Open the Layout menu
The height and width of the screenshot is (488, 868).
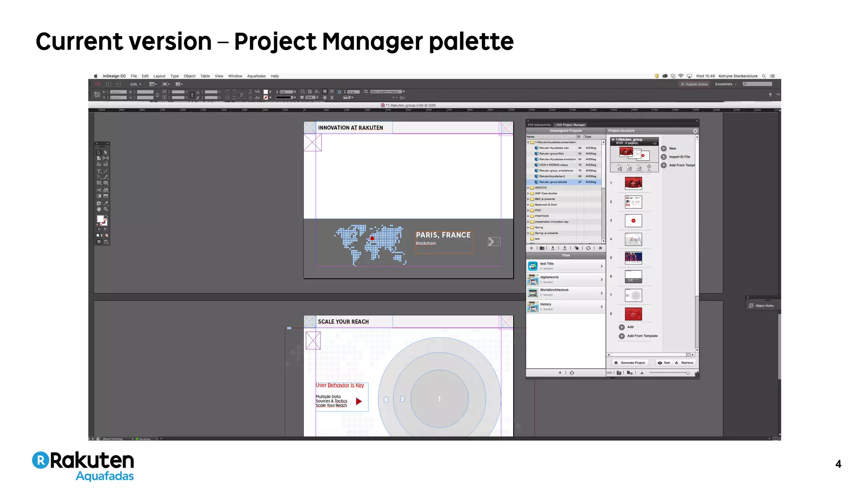point(159,76)
